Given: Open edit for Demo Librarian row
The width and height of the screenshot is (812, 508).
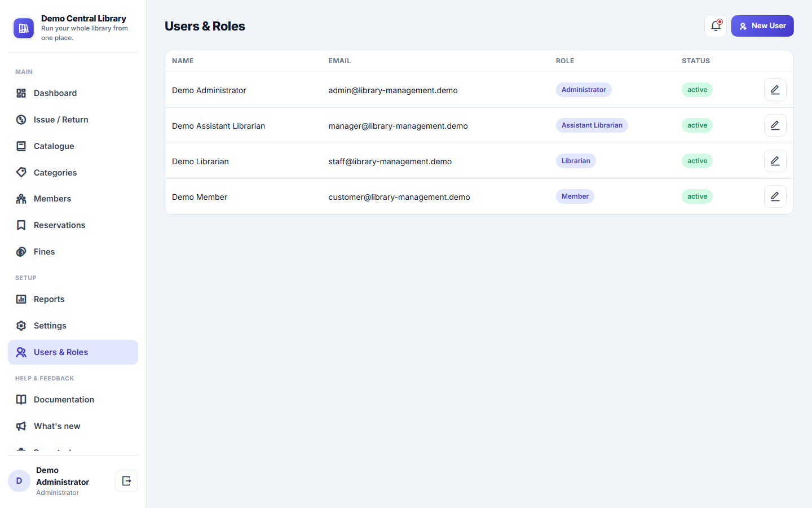Looking at the screenshot, I should pos(775,161).
